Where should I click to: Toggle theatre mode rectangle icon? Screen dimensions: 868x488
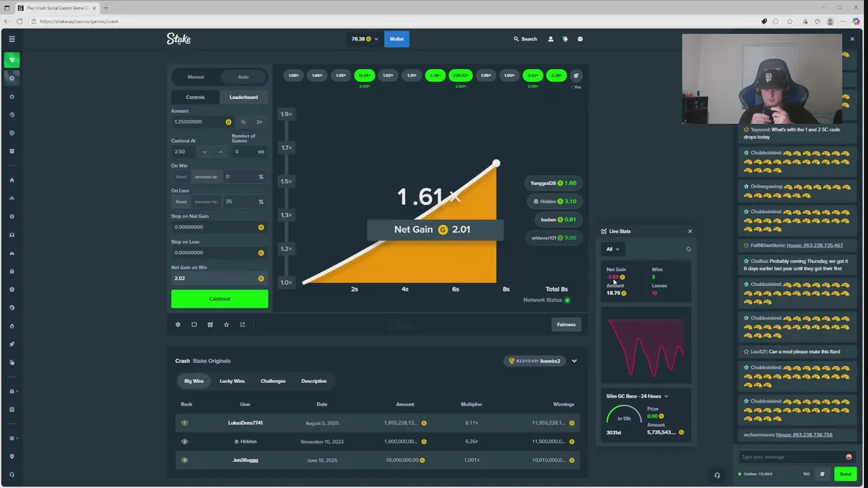[x=194, y=325]
